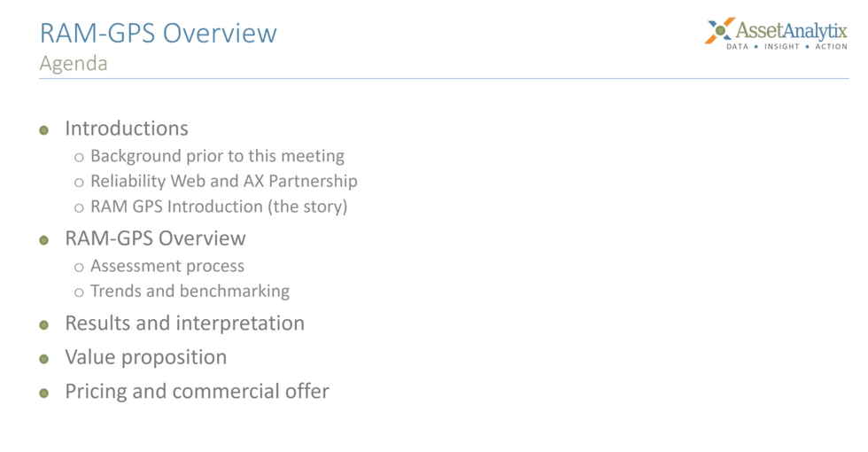Select "RAM GPS Introduction (the story)" item
This screenshot has height=452, width=868.
(219, 207)
